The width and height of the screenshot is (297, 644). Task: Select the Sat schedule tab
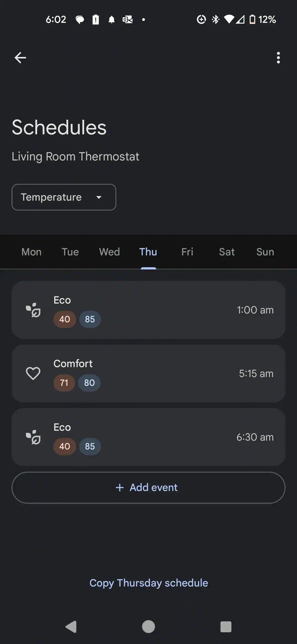click(227, 252)
